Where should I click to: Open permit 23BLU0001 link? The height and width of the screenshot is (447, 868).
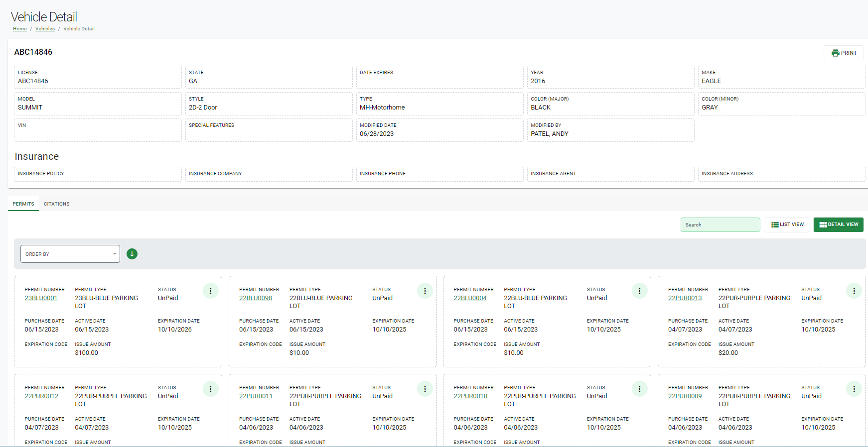(x=41, y=298)
